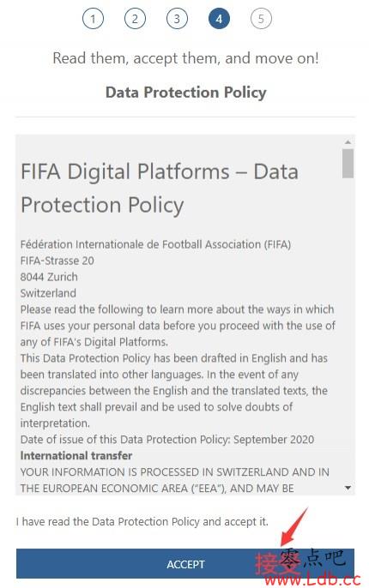Click the 8044 Zurich text line
Image resolution: width=369 pixels, height=588 pixels.
(x=49, y=277)
